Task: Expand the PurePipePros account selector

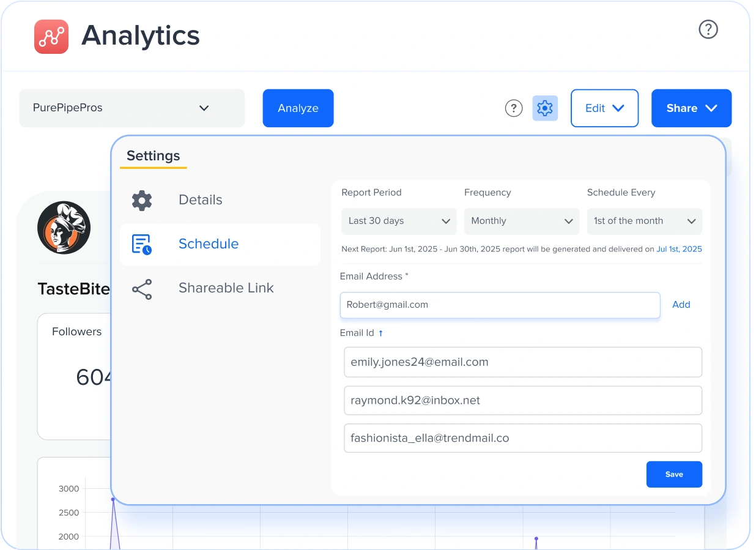Action: click(x=132, y=108)
